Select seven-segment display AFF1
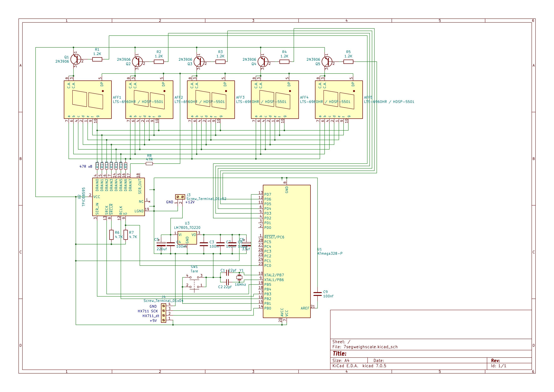The height and width of the screenshot is (392, 554). [x=88, y=99]
